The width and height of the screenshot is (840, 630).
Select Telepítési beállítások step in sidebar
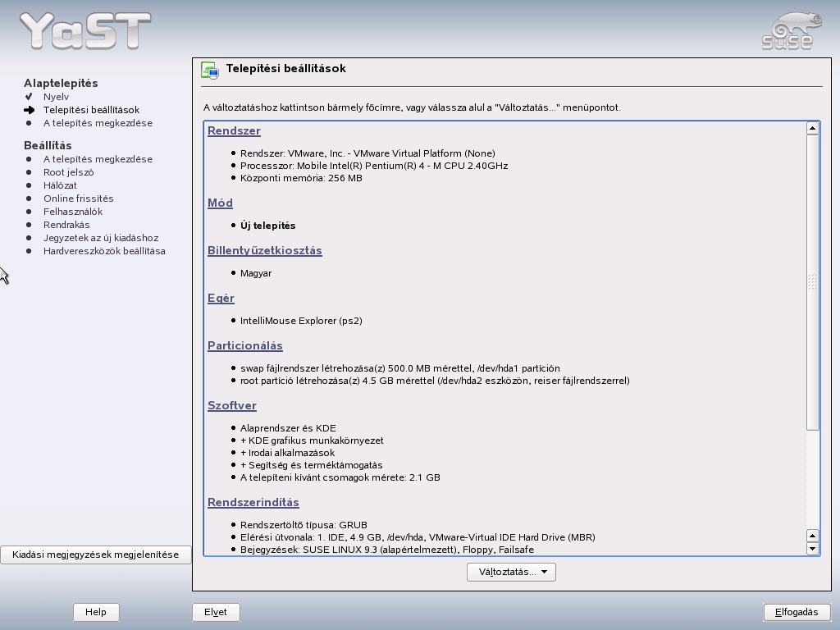92,110
